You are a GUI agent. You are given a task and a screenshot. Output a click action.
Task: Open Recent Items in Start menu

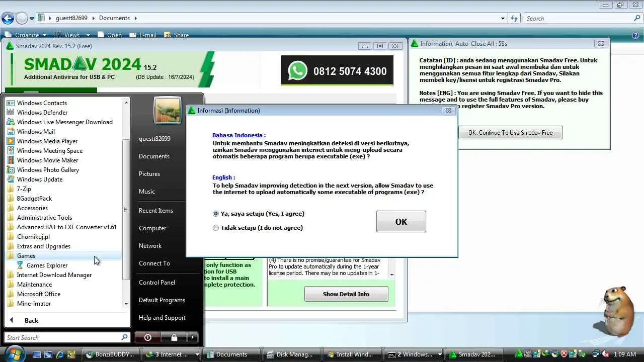[156, 211]
